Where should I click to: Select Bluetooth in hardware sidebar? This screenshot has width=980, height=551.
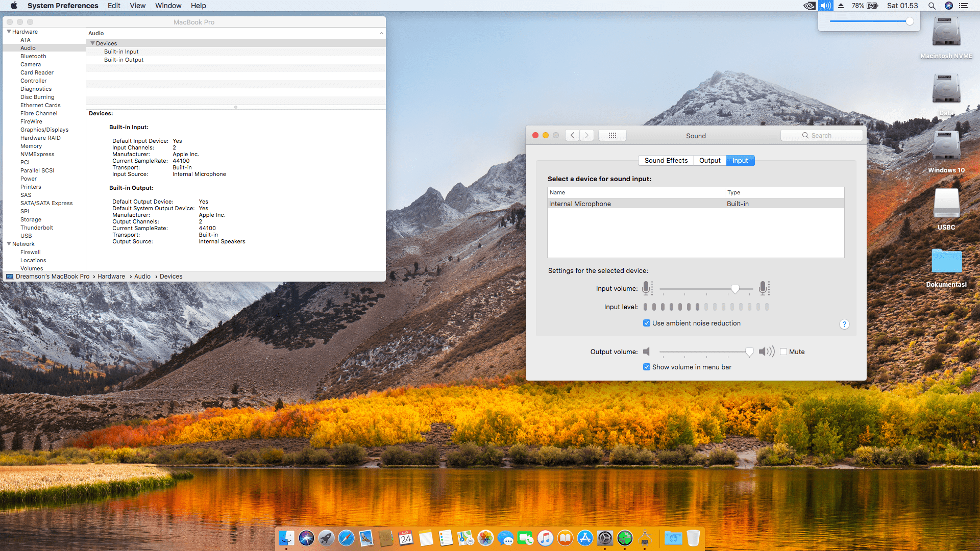coord(33,56)
